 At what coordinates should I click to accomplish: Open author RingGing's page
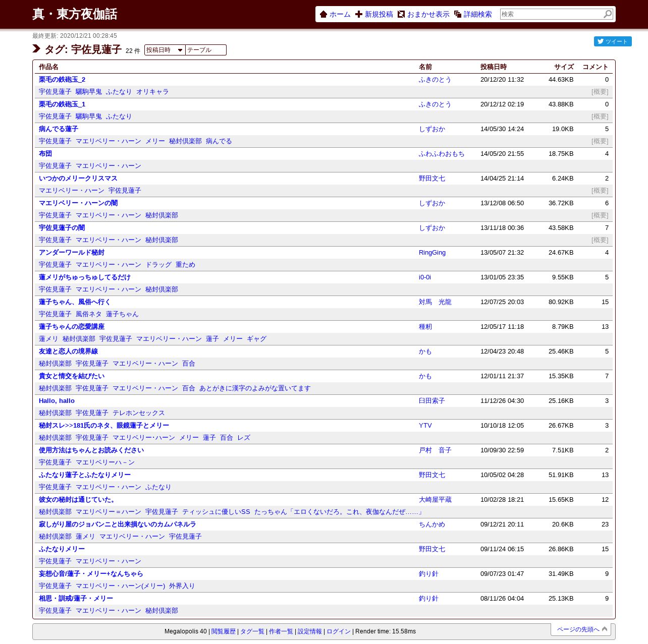432,252
